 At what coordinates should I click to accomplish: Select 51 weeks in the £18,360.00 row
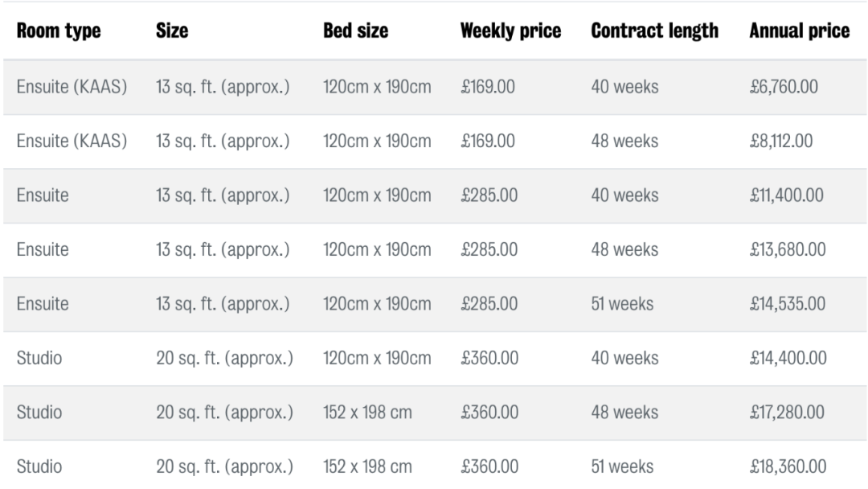click(622, 466)
